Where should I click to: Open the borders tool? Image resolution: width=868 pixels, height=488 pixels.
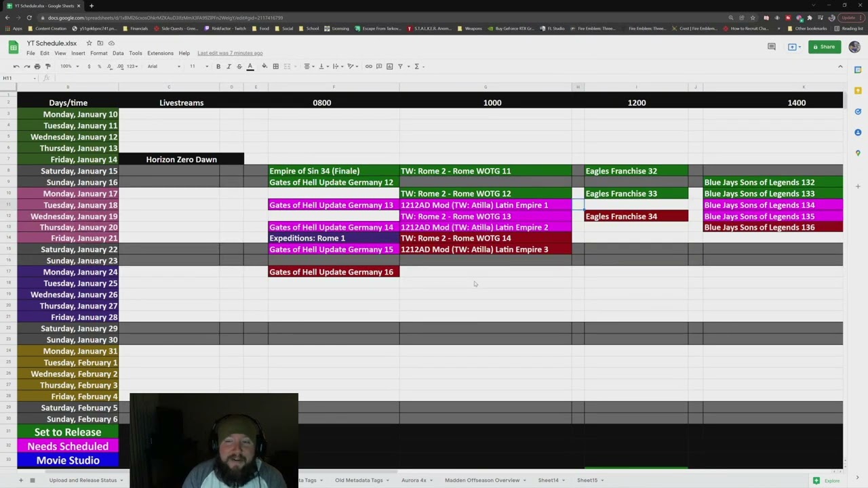pos(275,66)
